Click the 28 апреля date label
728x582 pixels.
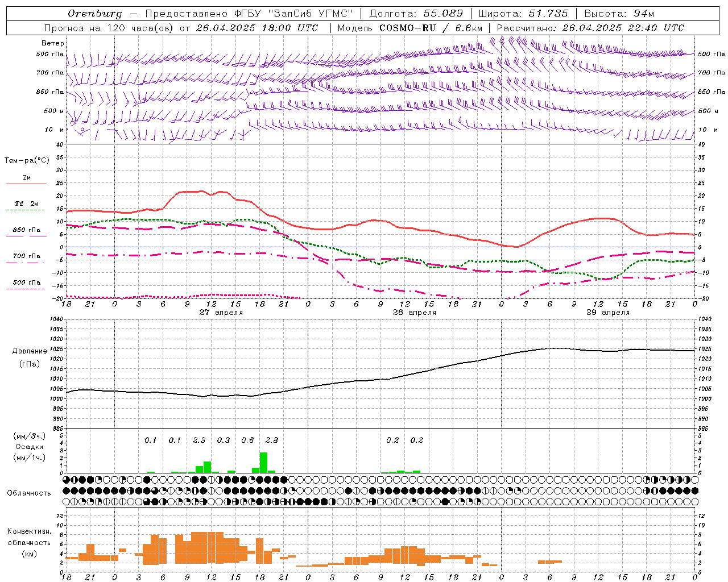tap(415, 312)
